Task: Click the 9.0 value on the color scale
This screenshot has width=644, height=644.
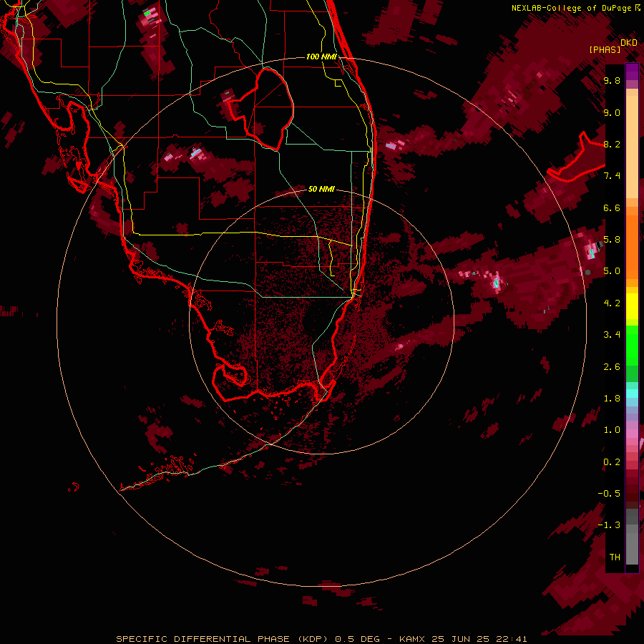Action: coord(612,112)
